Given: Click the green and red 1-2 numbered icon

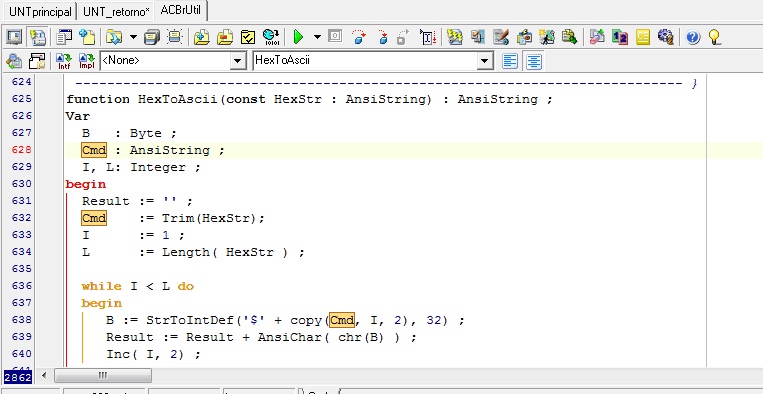Looking at the screenshot, I should [x=620, y=37].
